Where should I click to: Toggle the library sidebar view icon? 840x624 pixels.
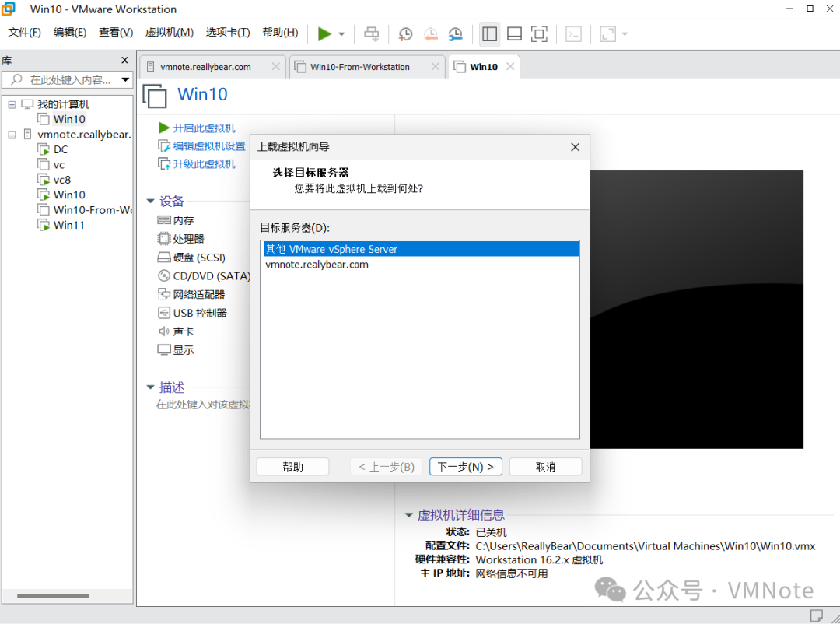[490, 33]
